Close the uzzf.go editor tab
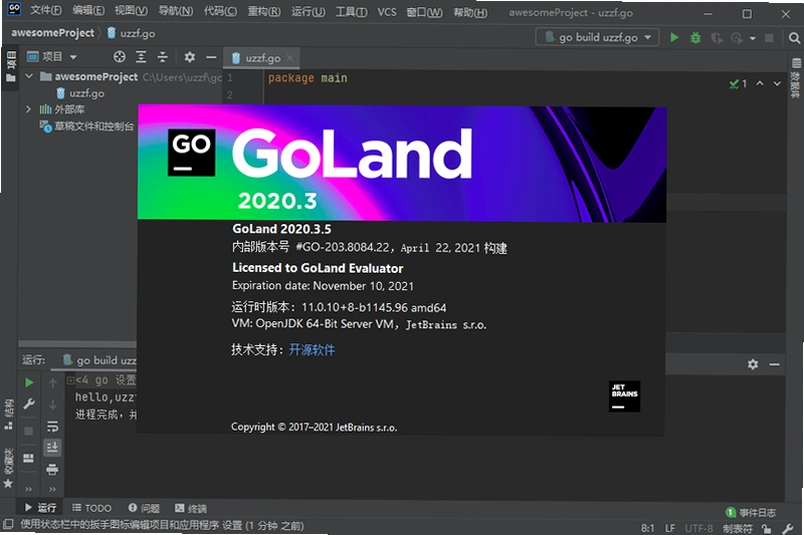804x535 pixels. click(x=290, y=58)
